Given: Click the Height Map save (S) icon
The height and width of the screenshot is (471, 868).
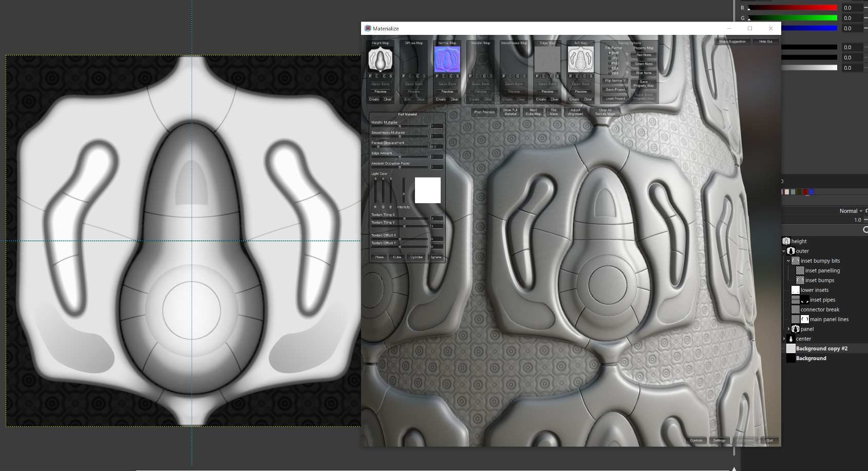Looking at the screenshot, I should click(390, 76).
